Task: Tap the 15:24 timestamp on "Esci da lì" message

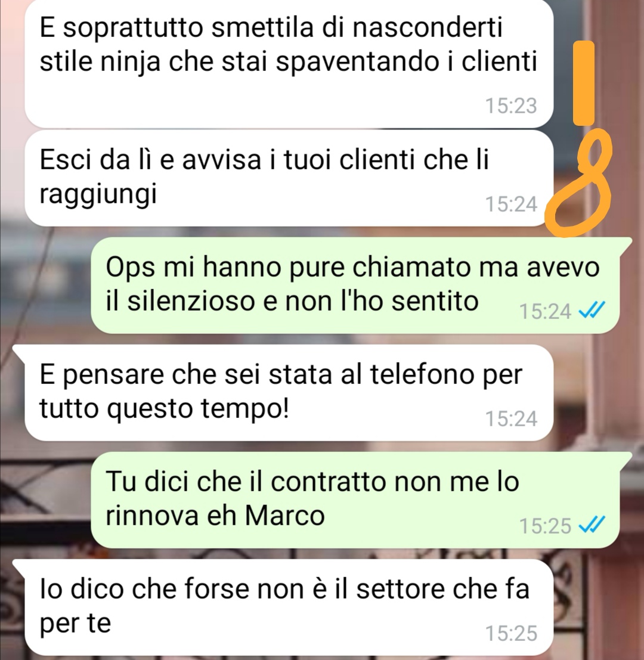Action: (x=512, y=204)
